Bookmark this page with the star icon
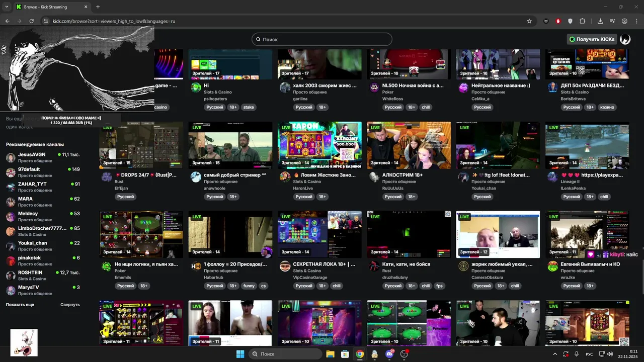The image size is (644, 362). click(x=529, y=21)
